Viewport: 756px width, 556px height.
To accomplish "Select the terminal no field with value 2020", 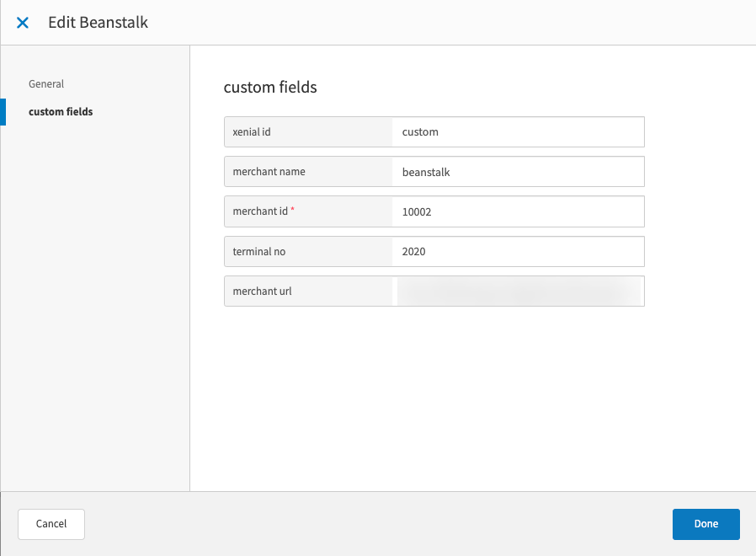I will 515,251.
